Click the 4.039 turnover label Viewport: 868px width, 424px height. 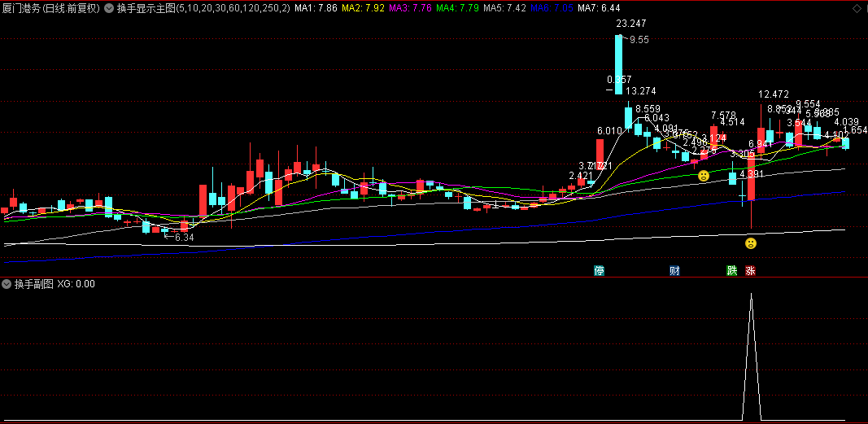tap(846, 122)
